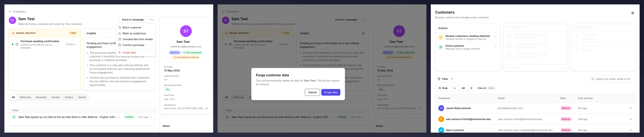Screen dimensions: 644x137
Task: Open row menu for Jamie Newcustomer
Action: point(630,108)
